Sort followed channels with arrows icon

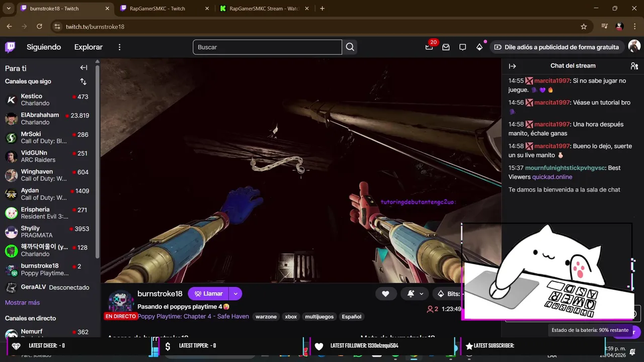tap(84, 81)
